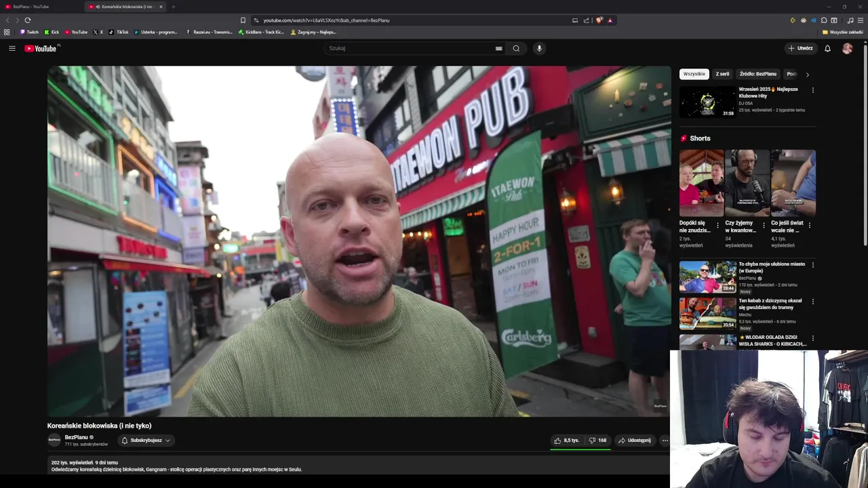This screenshot has height=488, width=868.
Task: Like the video (8,5 tys.)
Action: (x=567, y=441)
